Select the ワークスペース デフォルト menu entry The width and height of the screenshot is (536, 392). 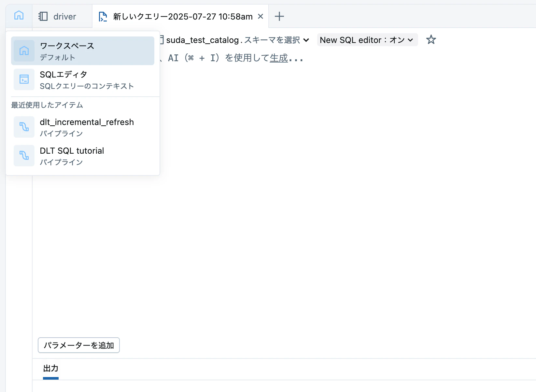83,51
